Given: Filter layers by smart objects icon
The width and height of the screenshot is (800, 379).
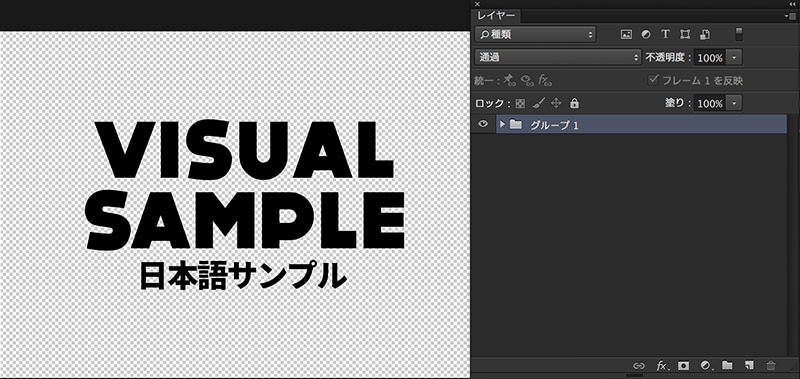Looking at the screenshot, I should click(x=705, y=34).
